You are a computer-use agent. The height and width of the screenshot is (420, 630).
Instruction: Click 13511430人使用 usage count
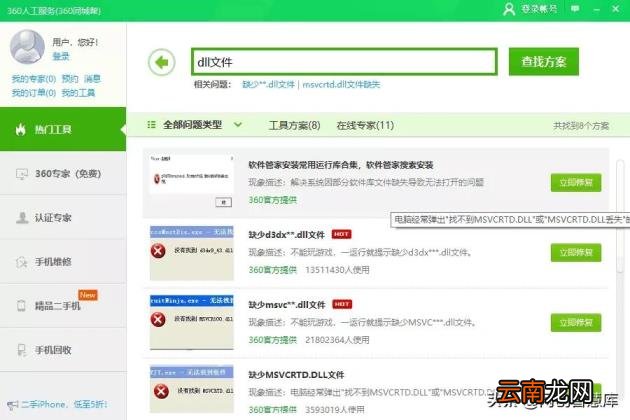point(337,270)
